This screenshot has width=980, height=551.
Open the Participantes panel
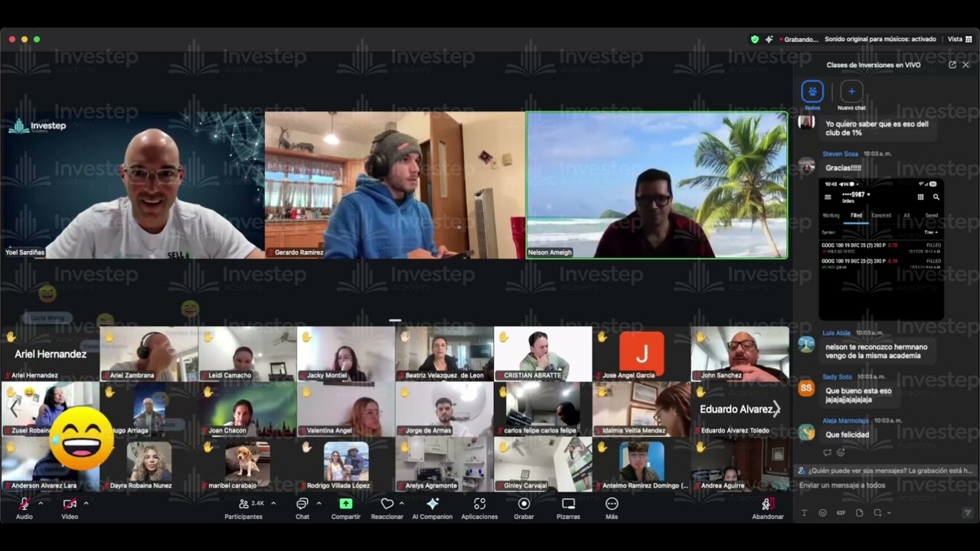(243, 507)
